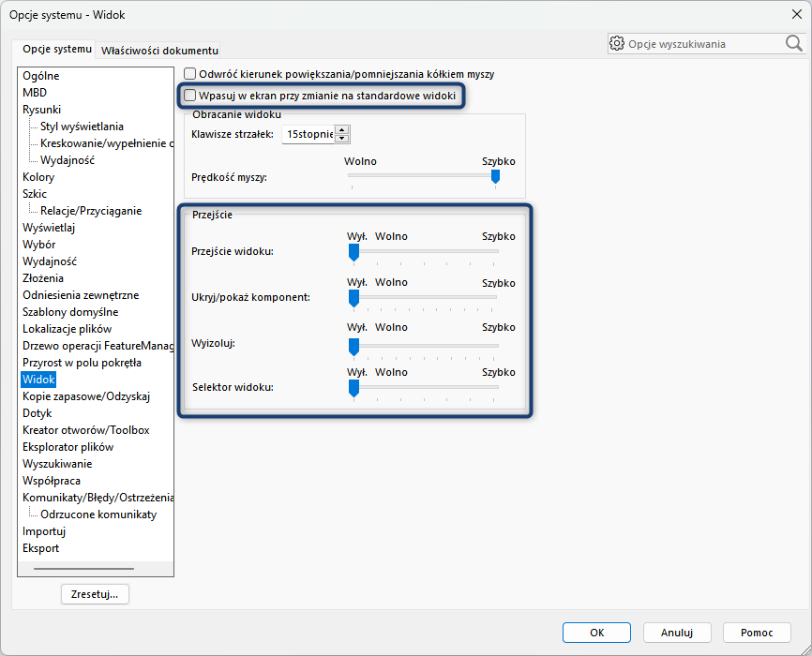Click the Zresetuj... button
Screen dimensions: 812x656
[95, 594]
